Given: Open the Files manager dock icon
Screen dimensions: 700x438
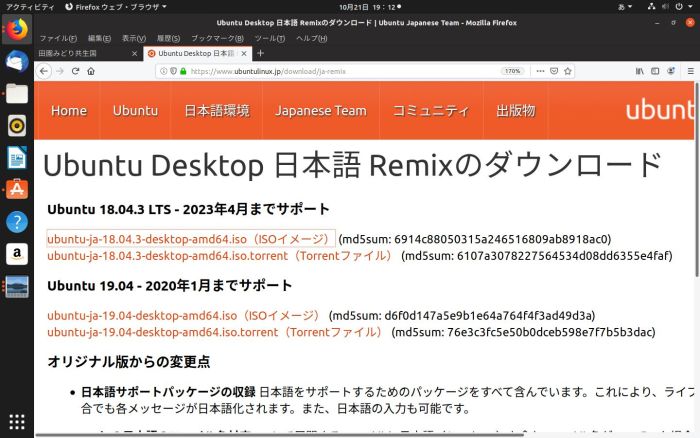Looking at the screenshot, I should point(17,94).
